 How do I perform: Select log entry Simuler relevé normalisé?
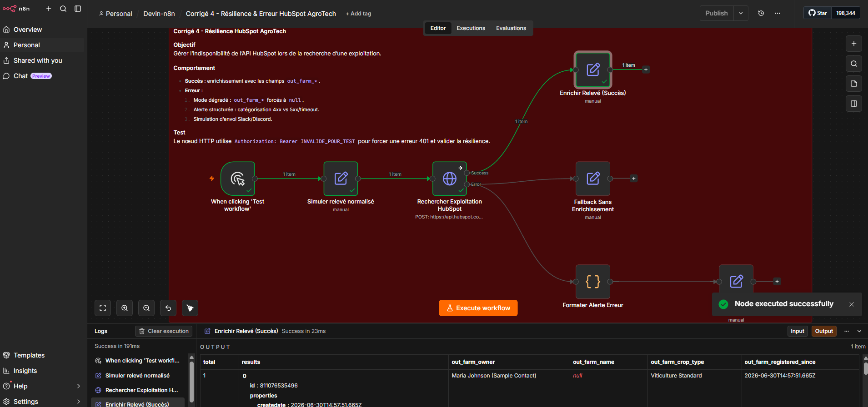tap(138, 376)
